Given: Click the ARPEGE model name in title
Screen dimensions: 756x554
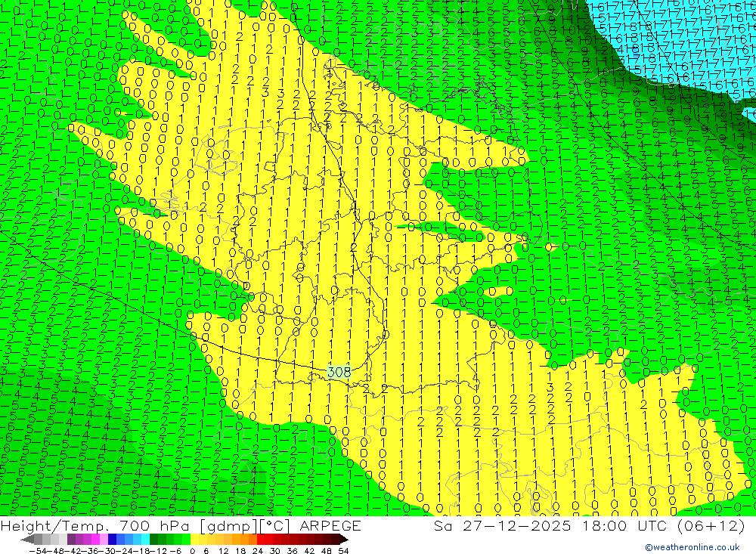Looking at the screenshot, I should point(330,525).
